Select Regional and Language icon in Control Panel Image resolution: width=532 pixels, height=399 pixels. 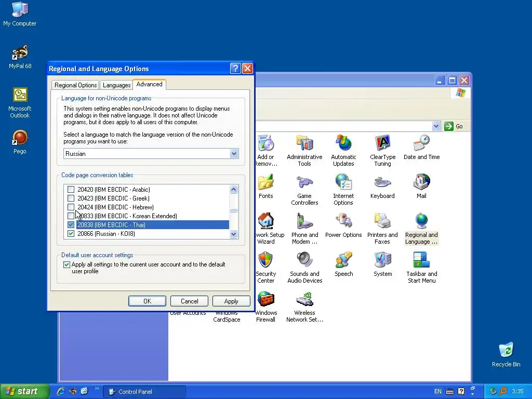(421, 229)
